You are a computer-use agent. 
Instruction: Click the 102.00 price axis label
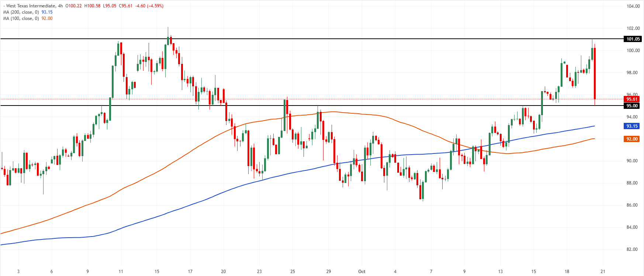(x=633, y=28)
